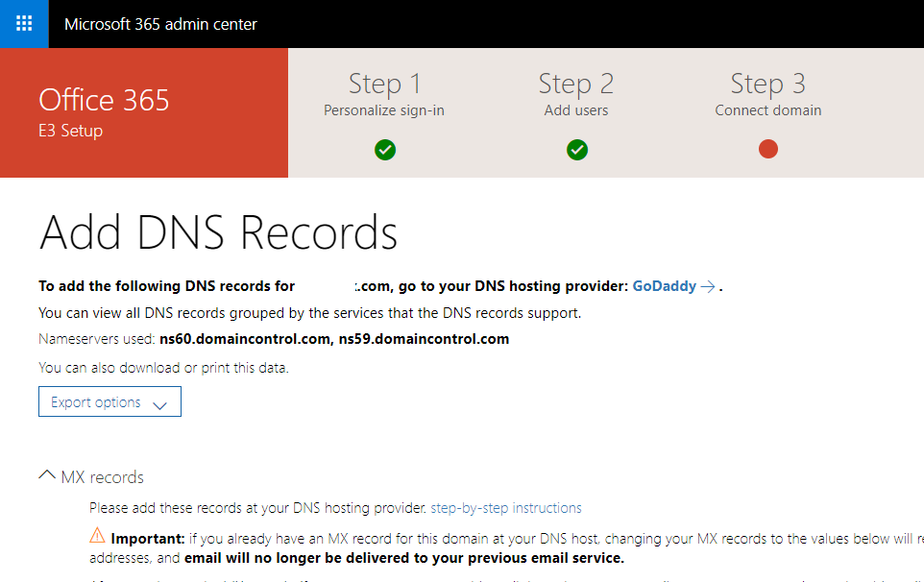Expand step-by-step instructions in MX records

click(x=506, y=508)
